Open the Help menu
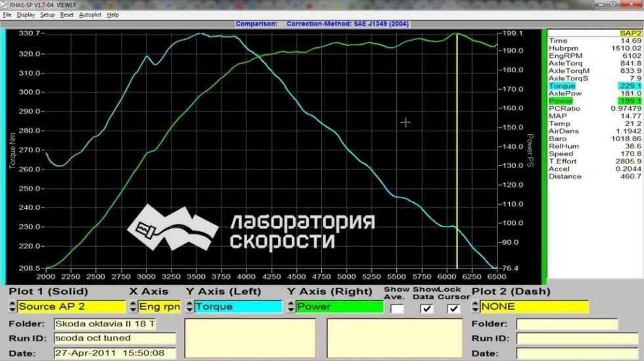The image size is (644, 361). click(x=113, y=14)
